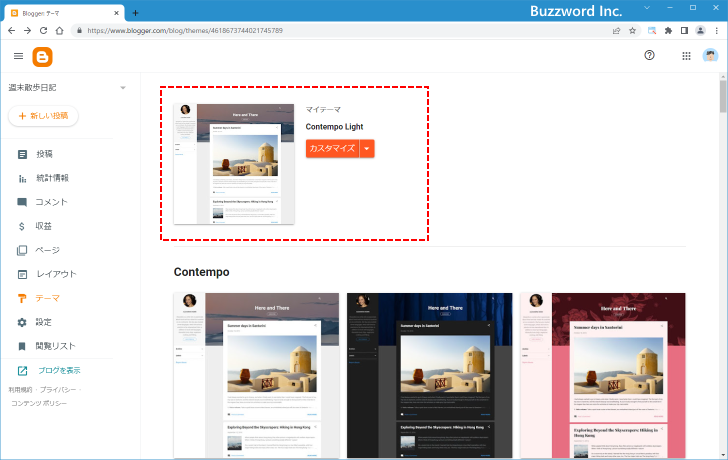
Task: Open browser extensions puzzle icon
Action: 668,31
